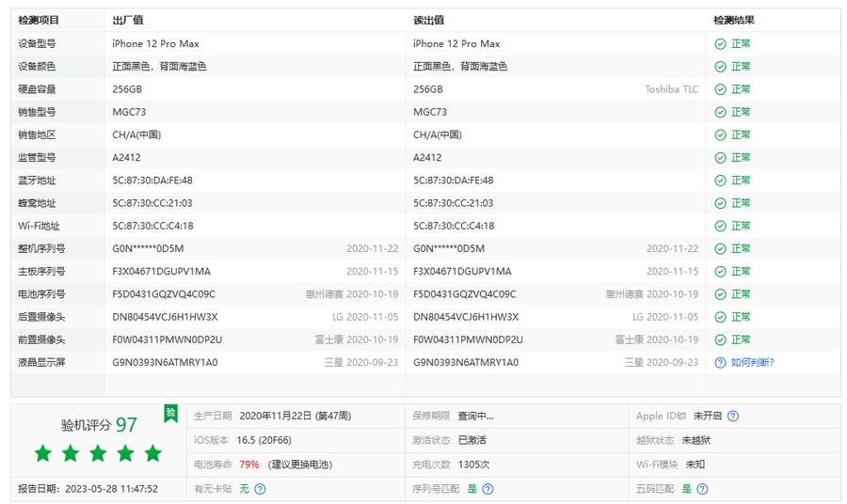Open help icon next to 有无卡贴 无
This screenshot has height=504, width=847.
(260, 489)
